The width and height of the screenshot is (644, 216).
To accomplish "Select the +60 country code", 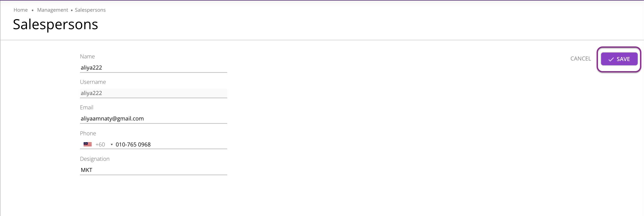I will tap(100, 145).
